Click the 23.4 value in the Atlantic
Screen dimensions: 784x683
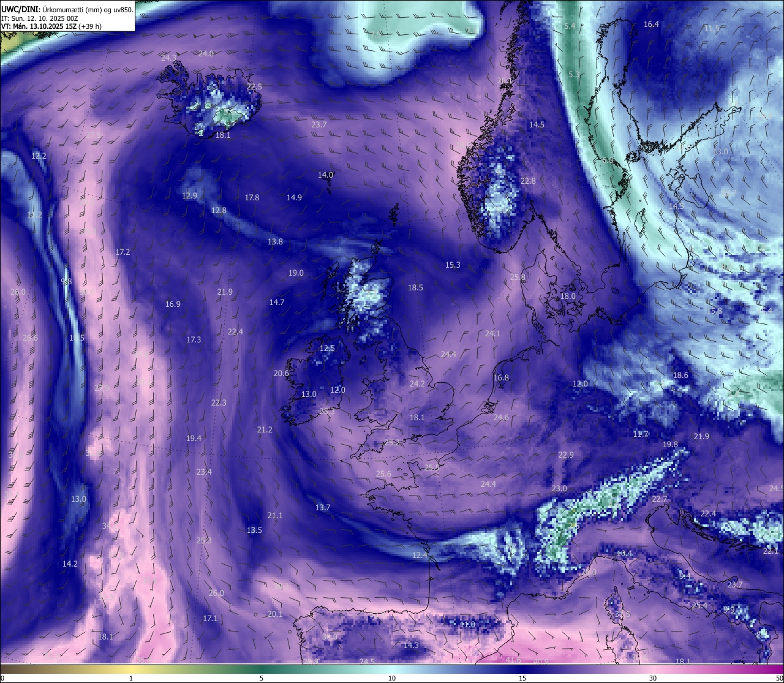[204, 472]
